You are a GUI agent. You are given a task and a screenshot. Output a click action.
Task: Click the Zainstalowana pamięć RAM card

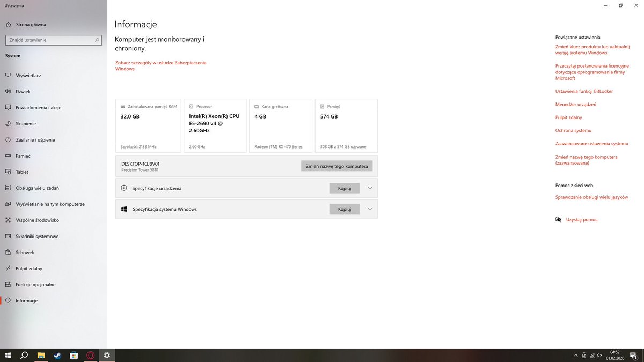[148, 125]
